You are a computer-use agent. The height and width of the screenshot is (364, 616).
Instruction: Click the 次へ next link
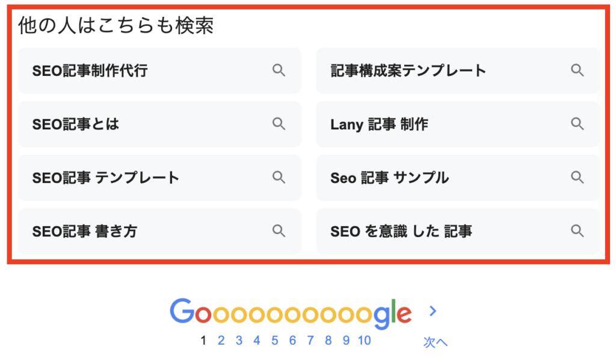click(435, 342)
